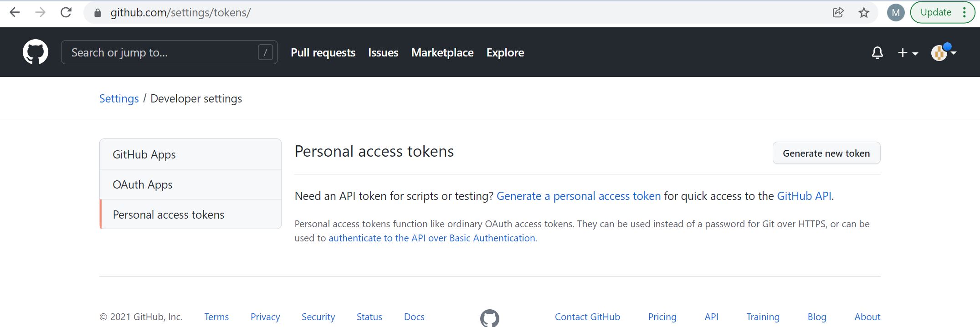This screenshot has width=980, height=327.
Task: Open Docs footer link
Action: [414, 317]
